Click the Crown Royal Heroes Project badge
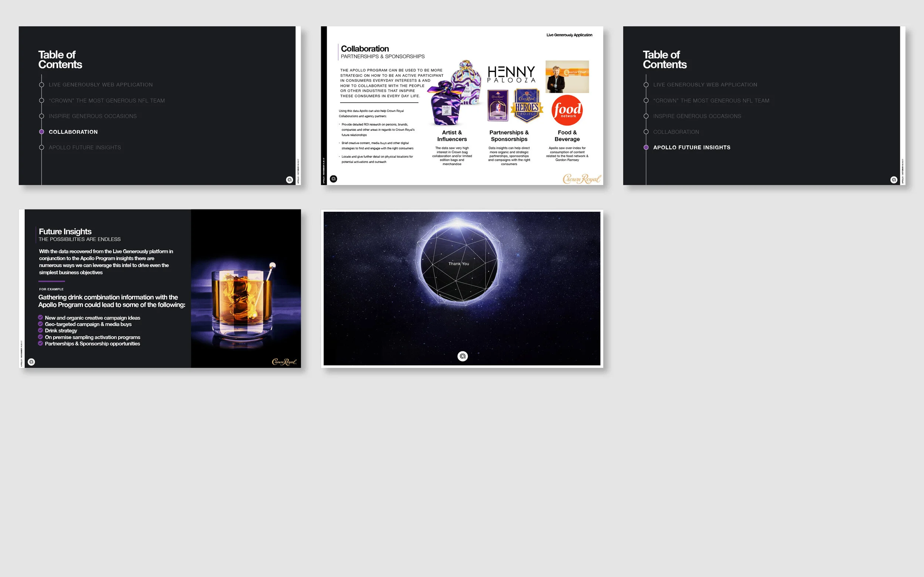Image resolution: width=924 pixels, height=577 pixels. pyautogui.click(x=527, y=106)
